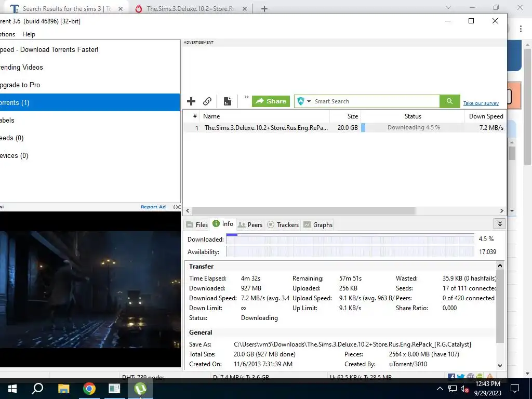Viewport: 532px width, 399px height.
Task: Click the news app taskbar icon
Action: click(114, 389)
